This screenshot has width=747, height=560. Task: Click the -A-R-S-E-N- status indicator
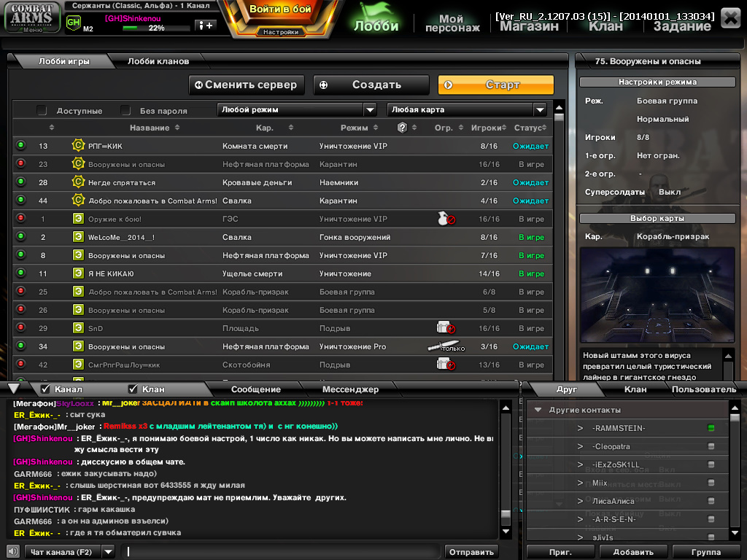(711, 519)
